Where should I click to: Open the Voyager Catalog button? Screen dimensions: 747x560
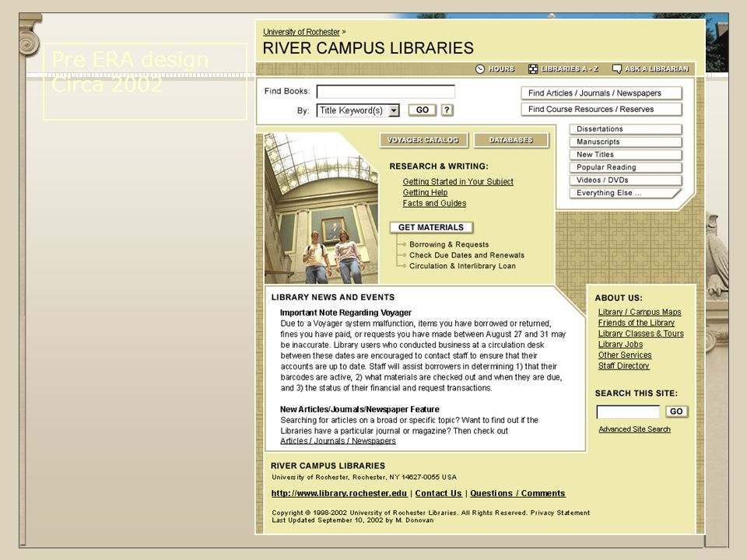click(x=423, y=140)
